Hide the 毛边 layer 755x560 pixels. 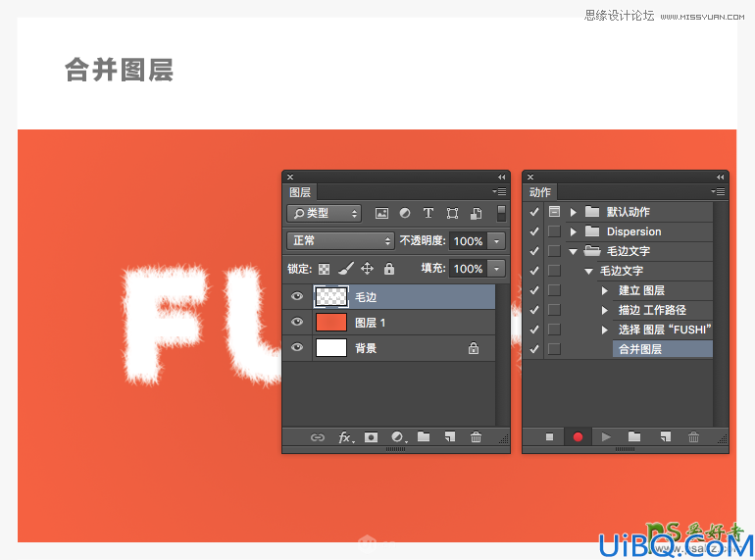point(297,296)
